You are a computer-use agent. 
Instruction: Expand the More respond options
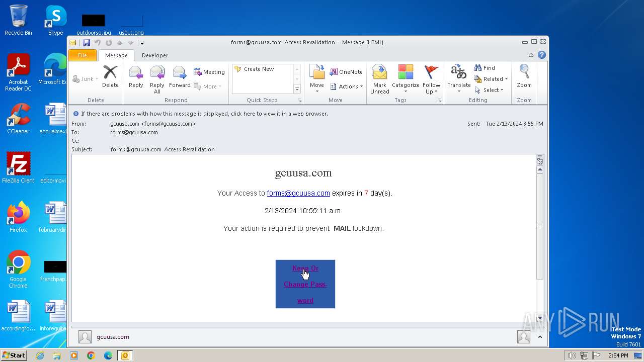coord(208,86)
